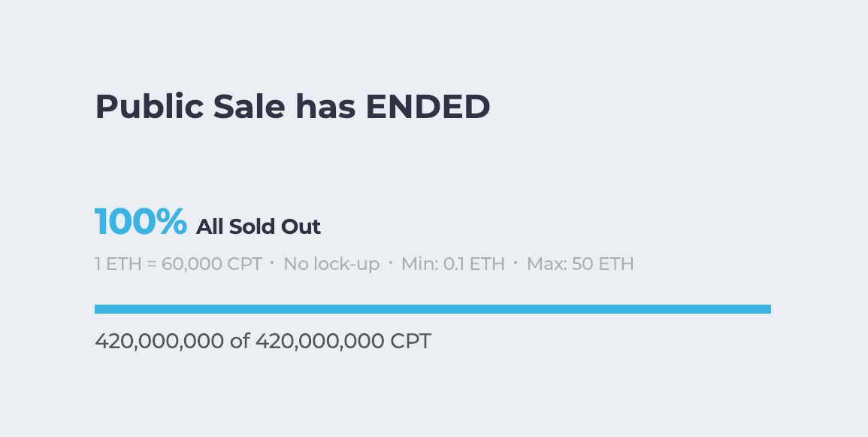Click the "Max: 50 ETH" text
868x437 pixels.
(x=580, y=264)
